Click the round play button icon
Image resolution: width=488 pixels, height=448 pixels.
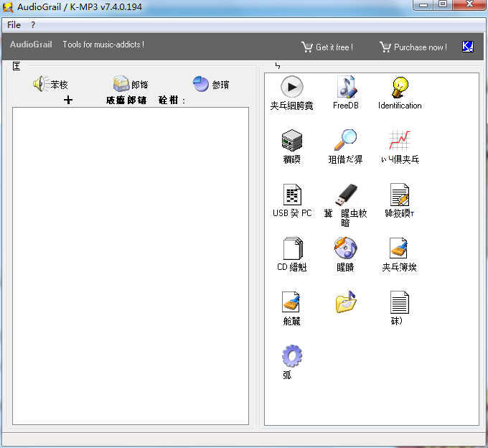coord(291,88)
